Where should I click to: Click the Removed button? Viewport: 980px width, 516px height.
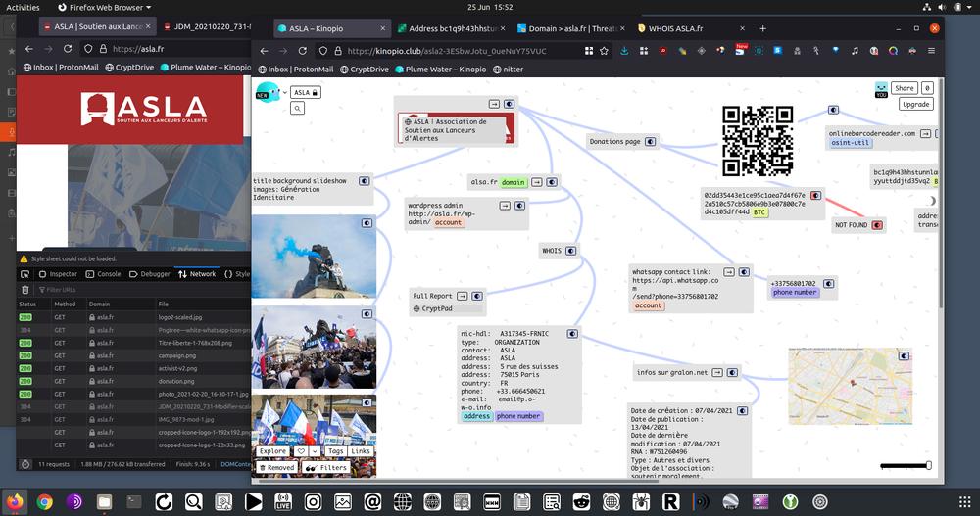[277, 467]
